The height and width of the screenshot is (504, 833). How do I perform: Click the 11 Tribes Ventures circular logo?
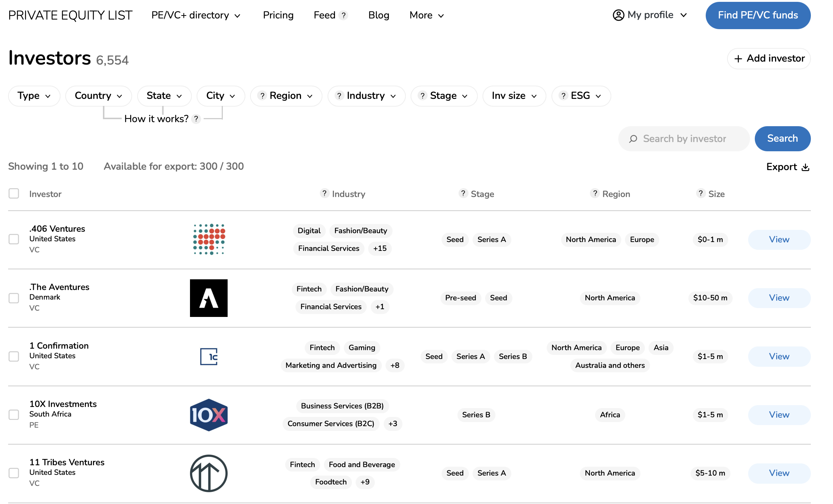(x=209, y=473)
